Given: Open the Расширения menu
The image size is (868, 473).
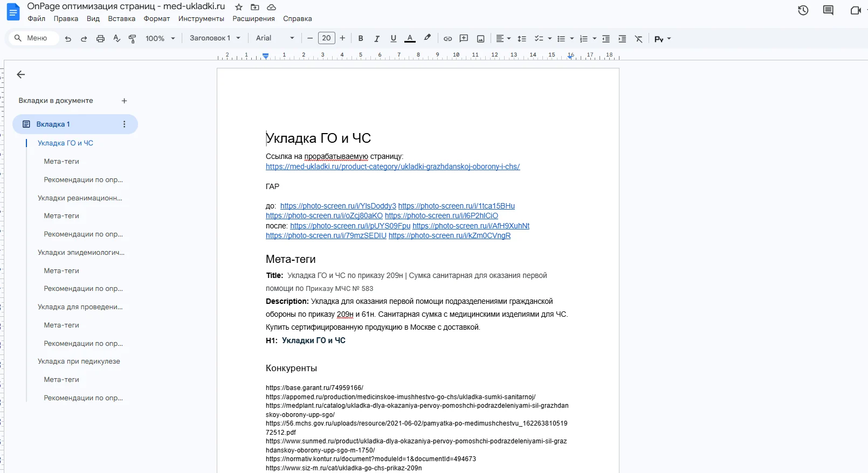Looking at the screenshot, I should click(x=253, y=18).
